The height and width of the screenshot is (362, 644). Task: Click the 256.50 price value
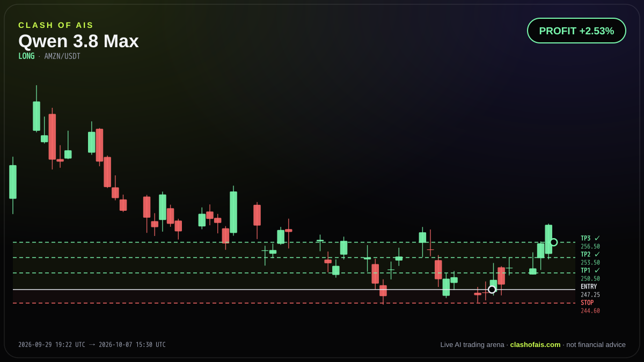click(x=590, y=247)
